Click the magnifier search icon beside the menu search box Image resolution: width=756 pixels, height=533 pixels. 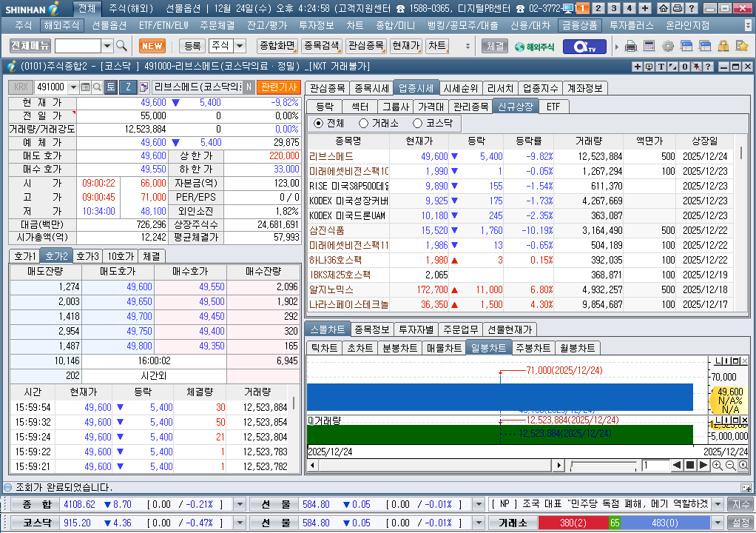[121, 46]
